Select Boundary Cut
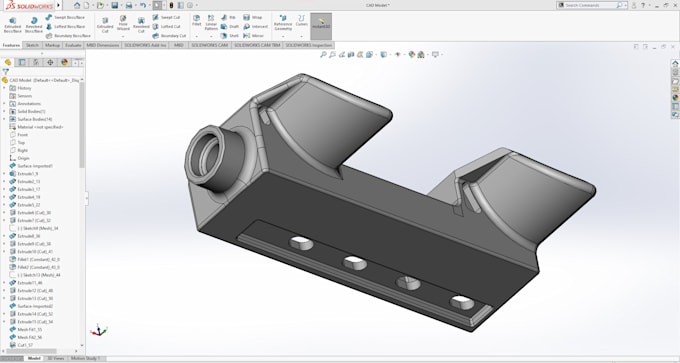The width and height of the screenshot is (680, 363). 169,36
